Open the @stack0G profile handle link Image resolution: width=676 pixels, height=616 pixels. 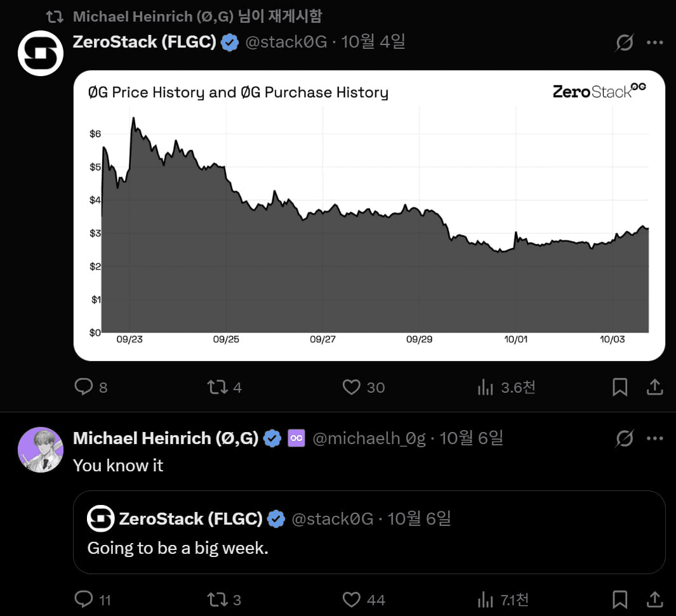(286, 43)
